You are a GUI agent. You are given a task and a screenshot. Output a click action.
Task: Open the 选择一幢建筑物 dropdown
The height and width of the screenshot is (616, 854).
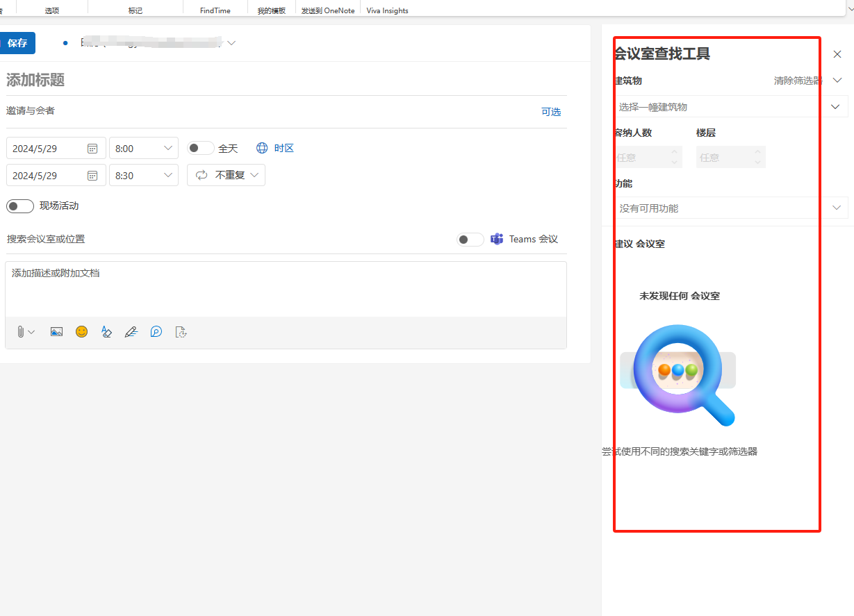tap(731, 107)
